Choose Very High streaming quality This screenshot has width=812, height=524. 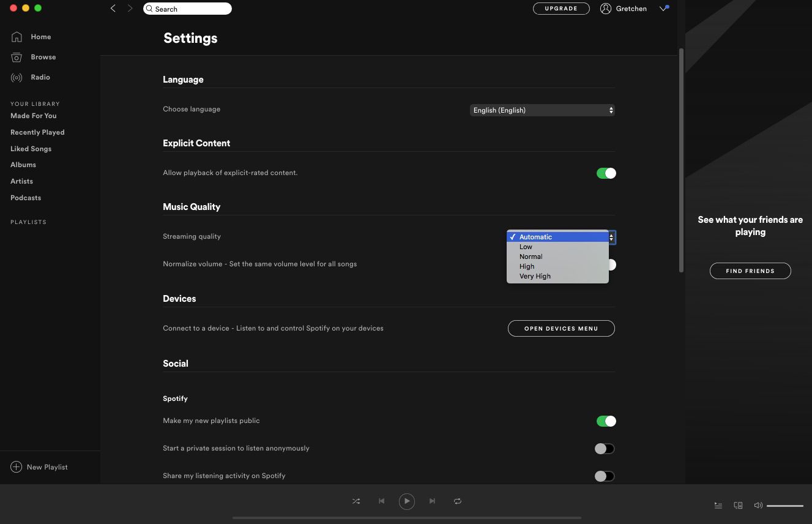(557, 276)
